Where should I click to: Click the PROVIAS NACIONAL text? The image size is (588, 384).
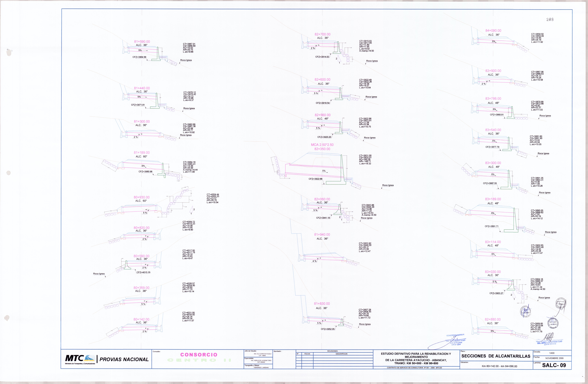124,360
